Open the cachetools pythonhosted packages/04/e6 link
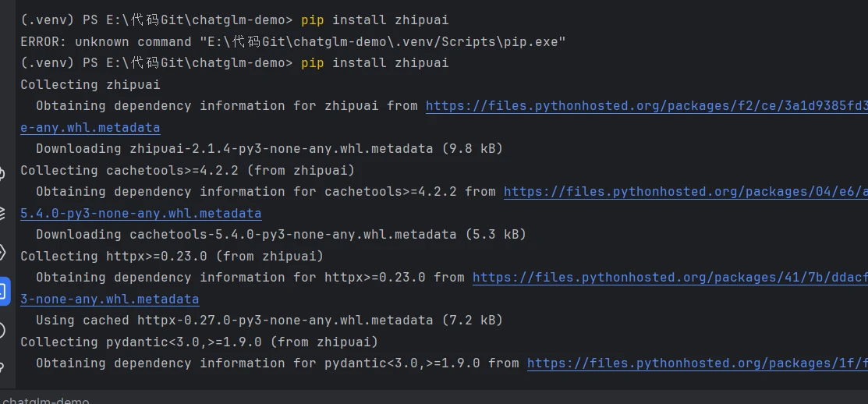 coord(685,191)
